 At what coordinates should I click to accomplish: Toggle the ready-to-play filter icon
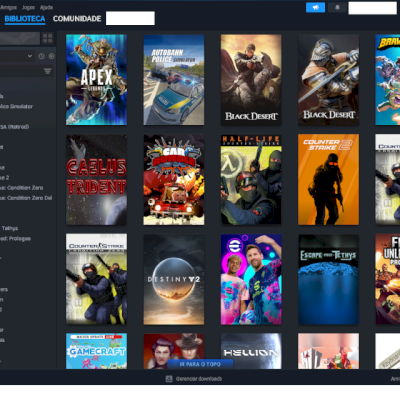click(51, 56)
